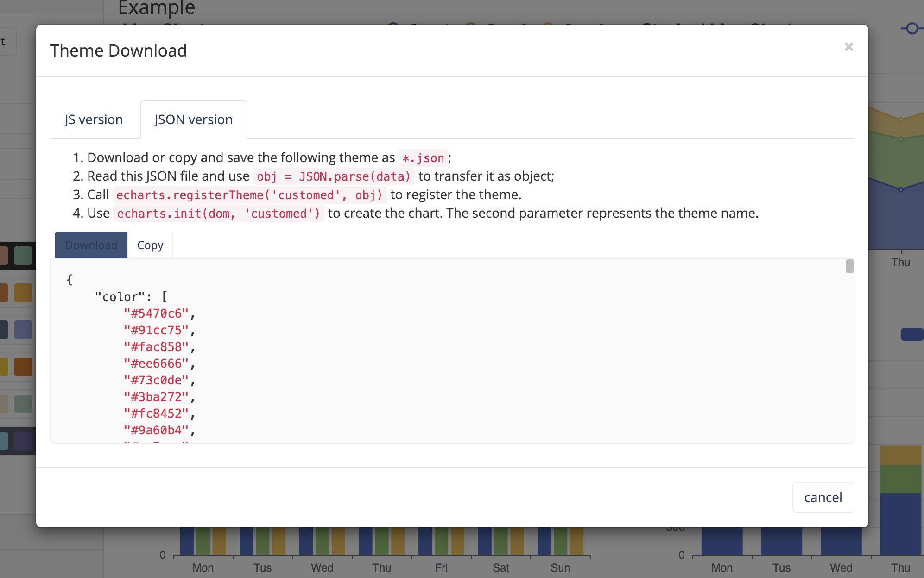Image resolution: width=924 pixels, height=578 pixels.
Task: Click the Download button to save the theme
Action: click(90, 245)
